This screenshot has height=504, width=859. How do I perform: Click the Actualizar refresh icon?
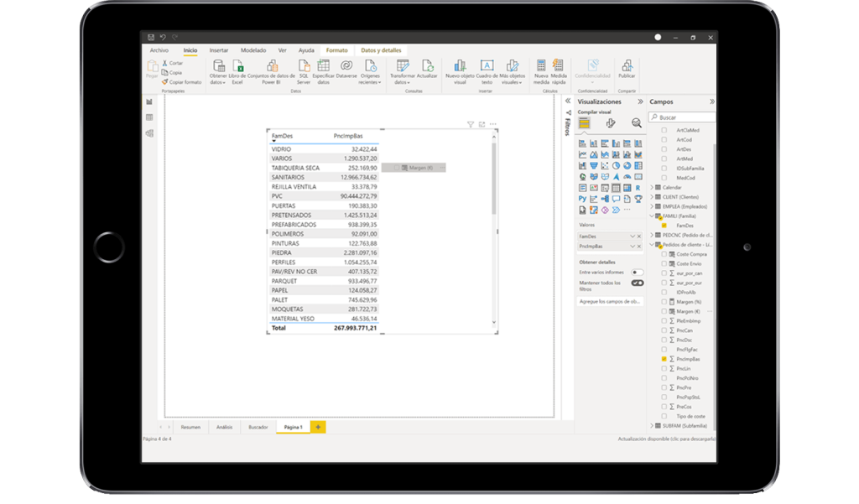click(427, 68)
